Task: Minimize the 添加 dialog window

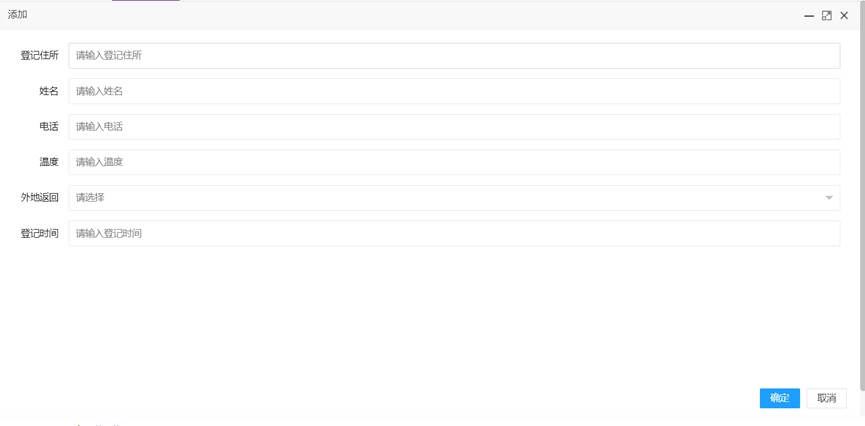Action: point(809,16)
